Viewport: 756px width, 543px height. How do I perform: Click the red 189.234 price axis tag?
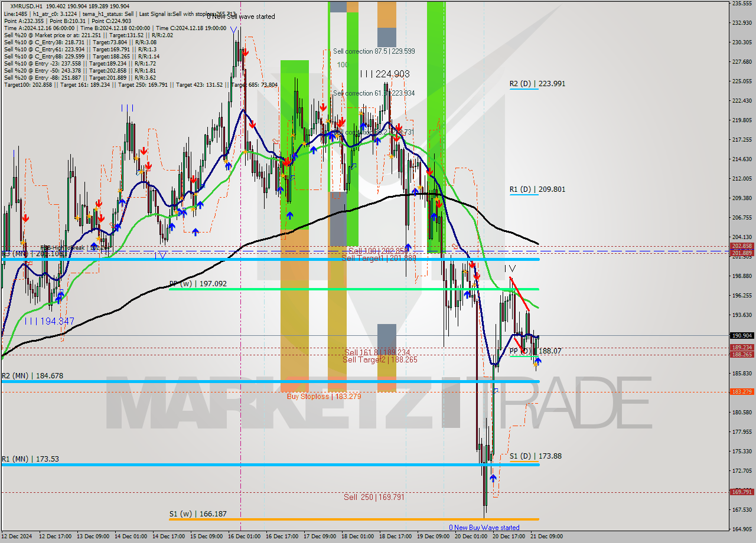[742, 348]
